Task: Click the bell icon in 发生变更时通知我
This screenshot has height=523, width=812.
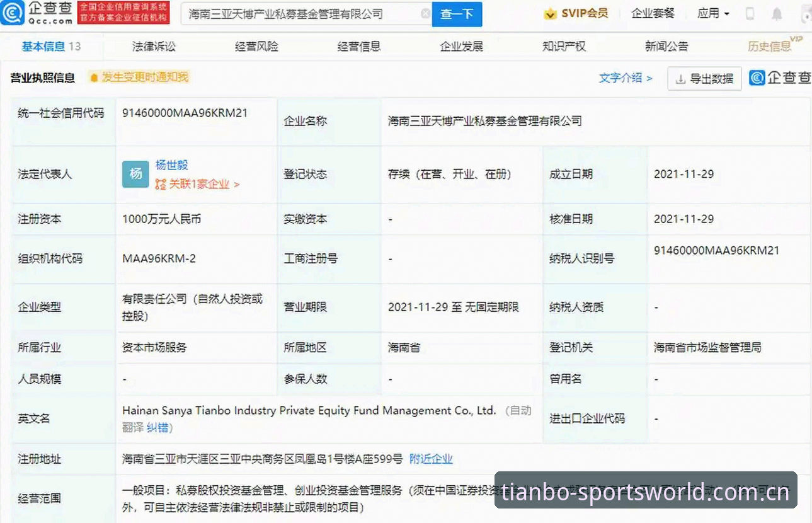Action: pos(94,78)
